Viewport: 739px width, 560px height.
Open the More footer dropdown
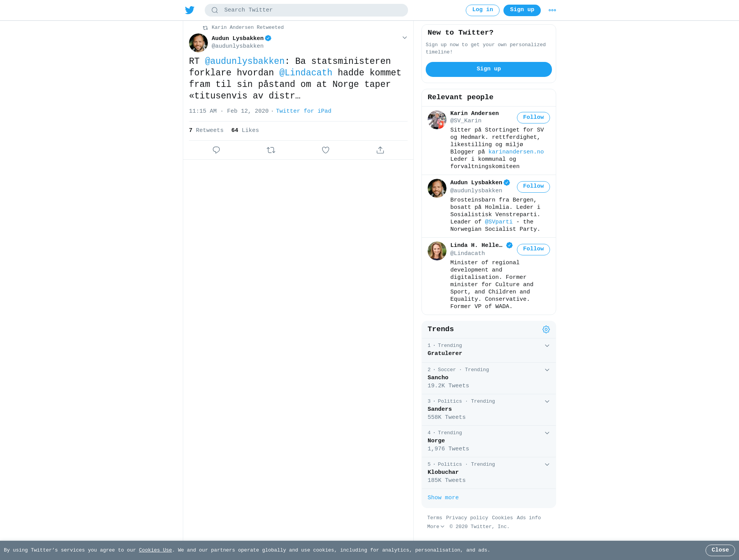[436, 527]
